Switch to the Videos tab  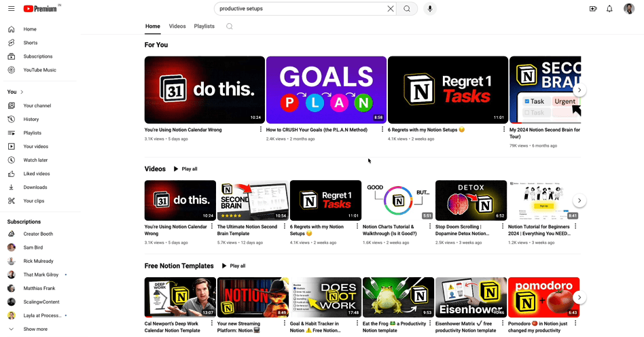coord(177,26)
